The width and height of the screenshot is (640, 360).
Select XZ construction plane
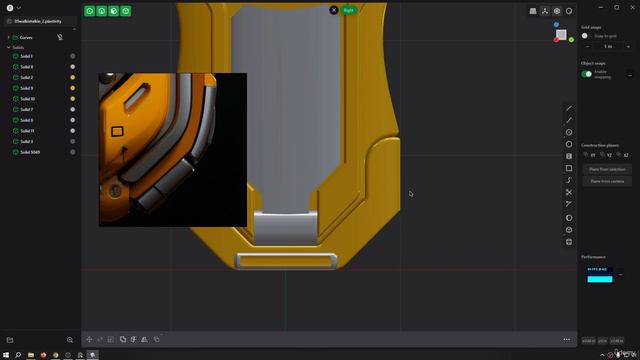(622, 155)
